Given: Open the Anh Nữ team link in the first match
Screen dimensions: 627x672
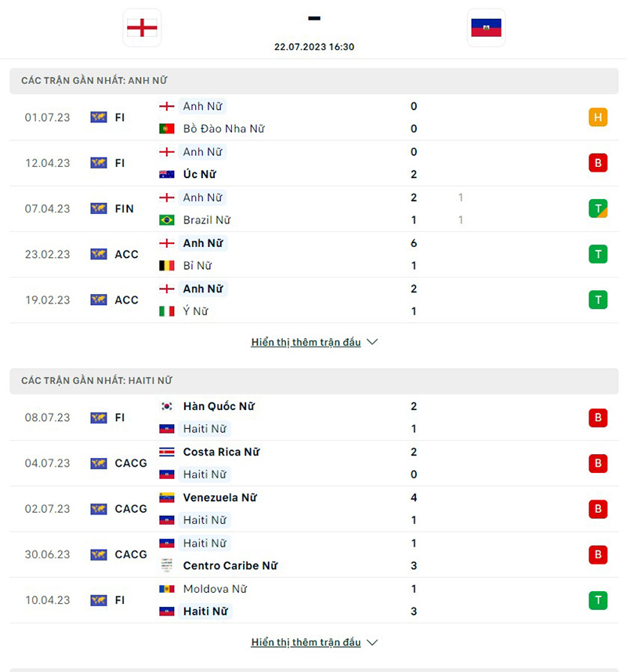Looking at the screenshot, I should 203,106.
